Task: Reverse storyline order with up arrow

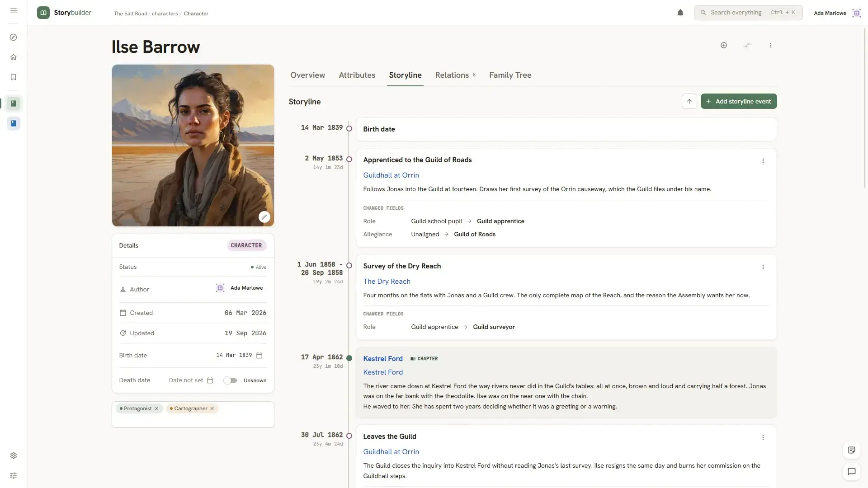Action: [x=689, y=101]
